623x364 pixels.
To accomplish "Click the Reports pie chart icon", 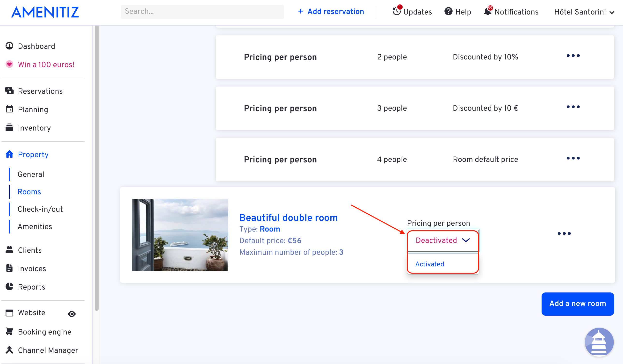I will click(x=9, y=287).
